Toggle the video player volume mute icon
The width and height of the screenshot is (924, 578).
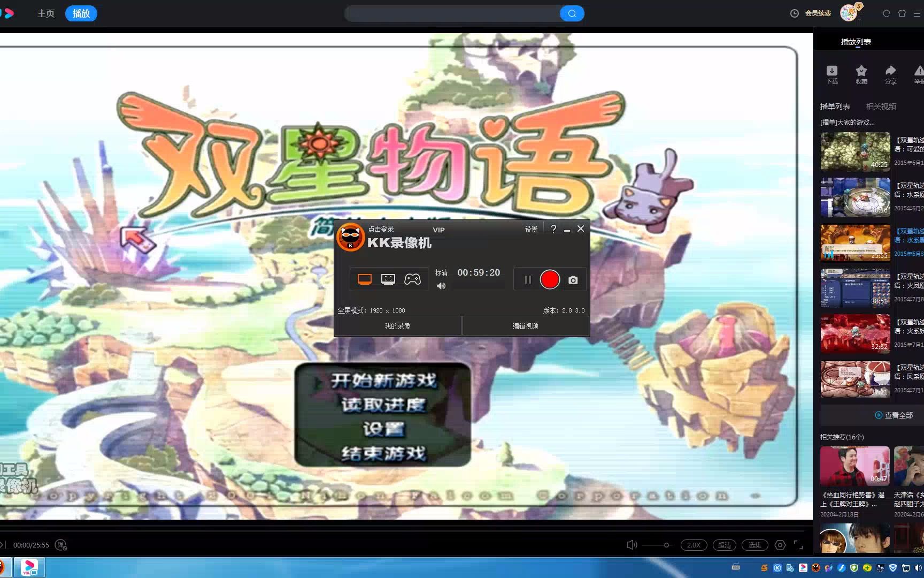pyautogui.click(x=632, y=545)
